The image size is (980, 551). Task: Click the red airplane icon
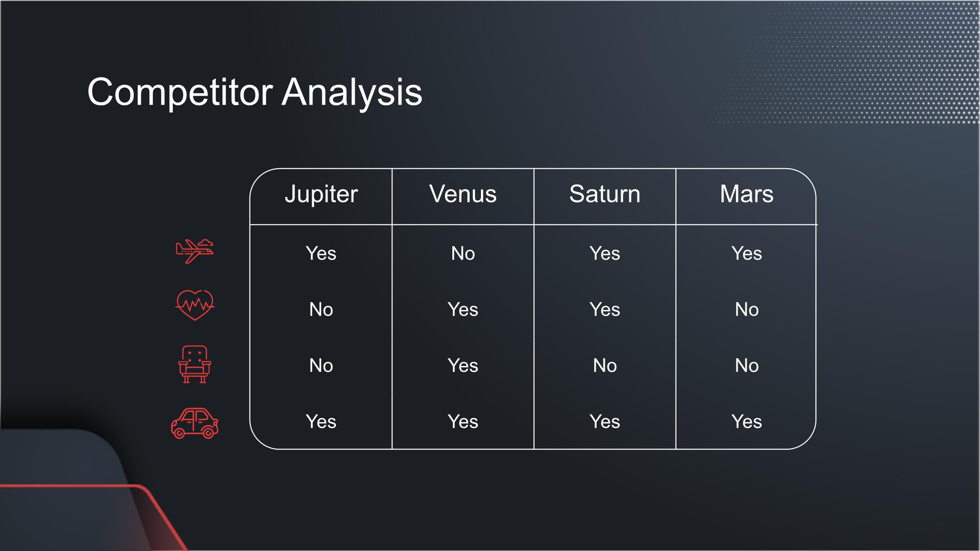coord(195,251)
